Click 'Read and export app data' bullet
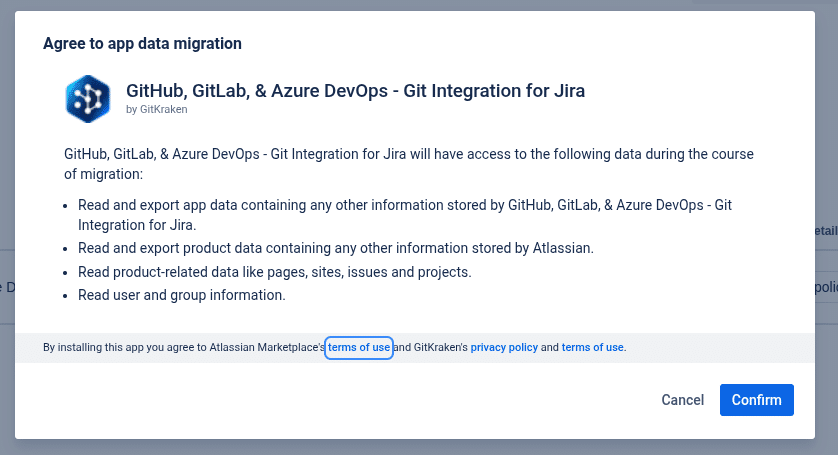The image size is (838, 455). click(405, 215)
